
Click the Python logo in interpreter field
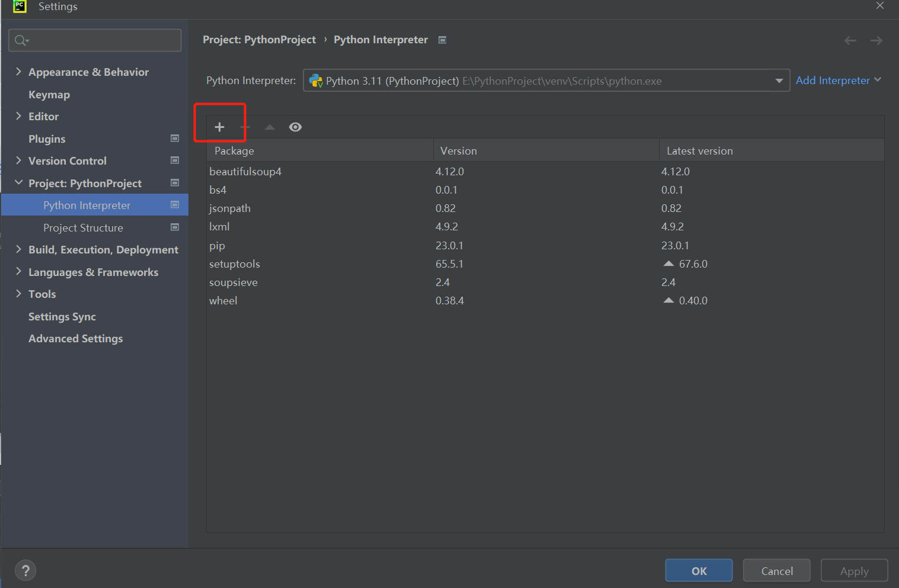pos(316,81)
